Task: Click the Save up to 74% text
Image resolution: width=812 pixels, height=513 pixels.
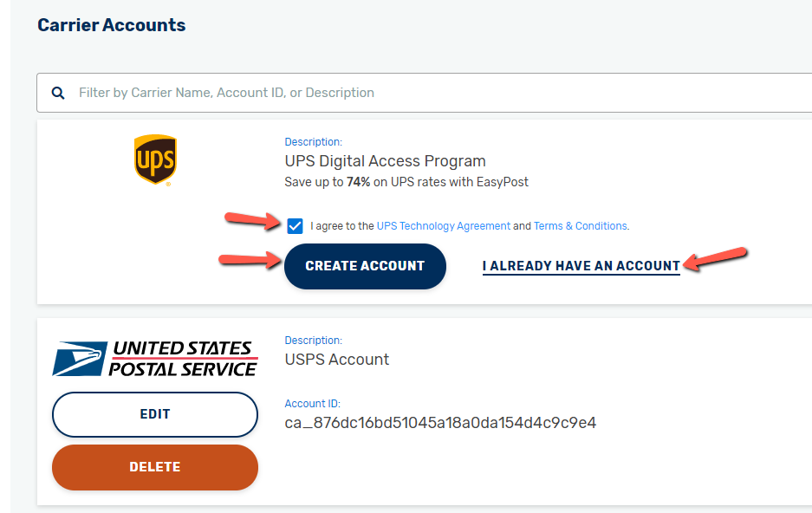Action: (x=406, y=182)
